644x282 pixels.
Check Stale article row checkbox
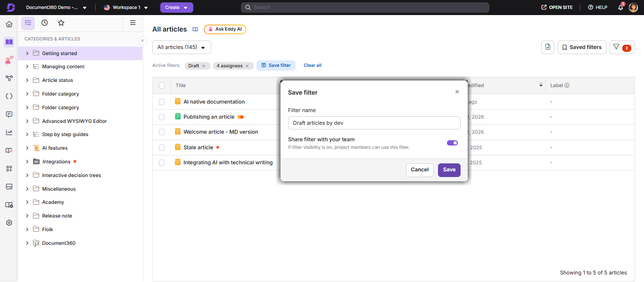162,147
